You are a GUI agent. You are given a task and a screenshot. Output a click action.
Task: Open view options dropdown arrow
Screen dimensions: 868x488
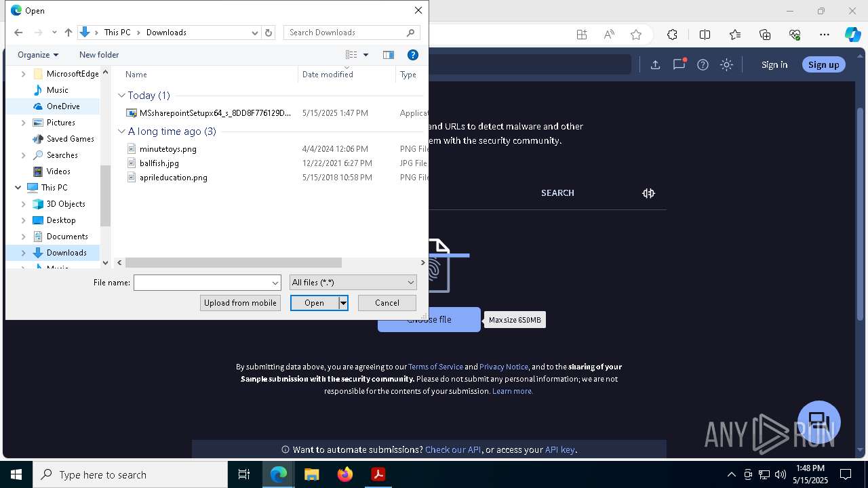[x=366, y=55]
